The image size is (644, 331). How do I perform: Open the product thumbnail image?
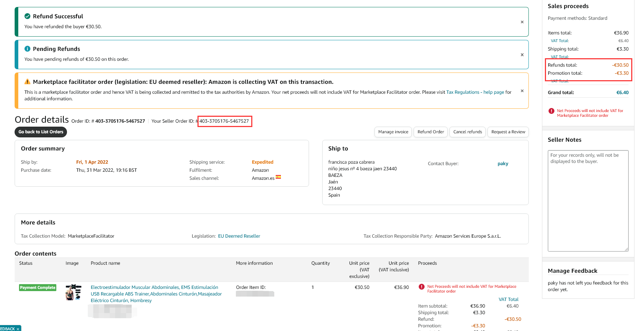(x=73, y=292)
